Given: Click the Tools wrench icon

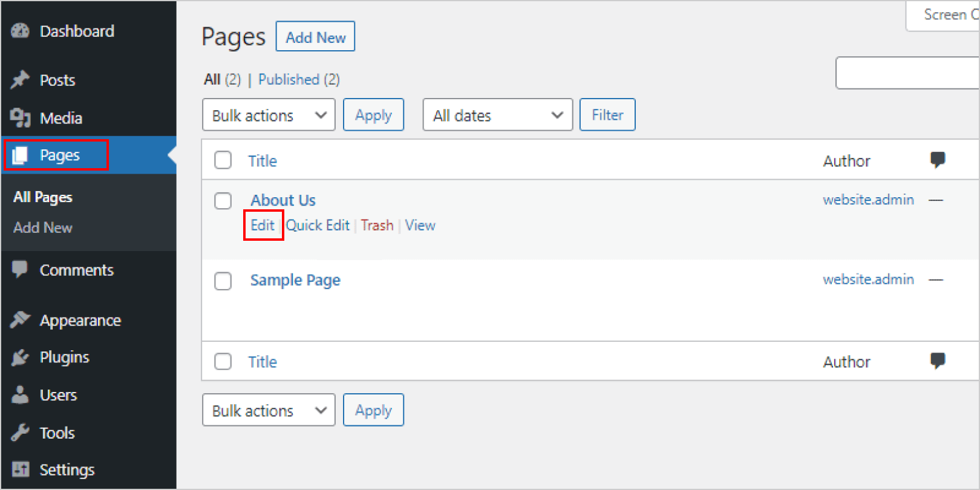Looking at the screenshot, I should [x=20, y=433].
